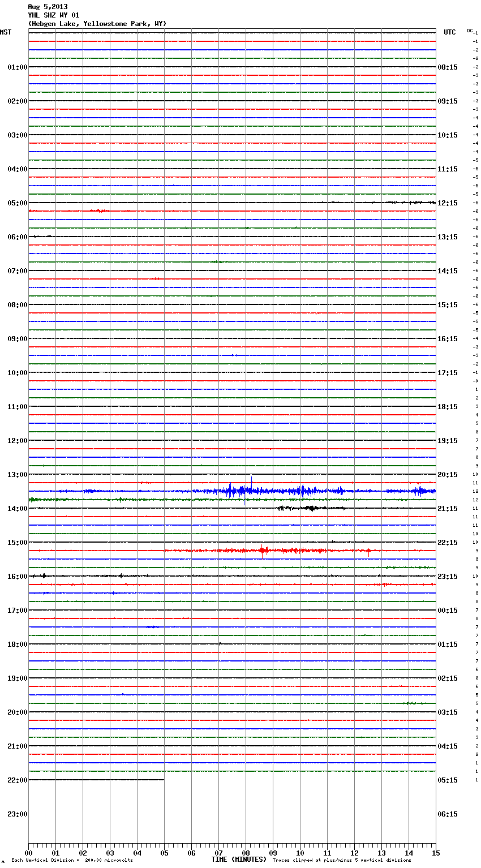
Task: Click the 02:15 UTC time label
Action: [x=448, y=678]
